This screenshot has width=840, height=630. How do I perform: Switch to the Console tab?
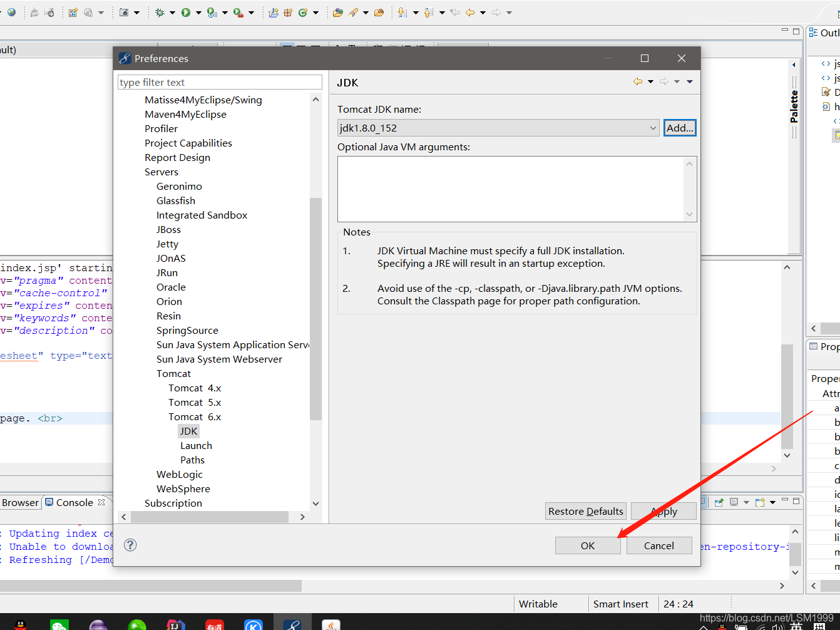pyautogui.click(x=74, y=502)
